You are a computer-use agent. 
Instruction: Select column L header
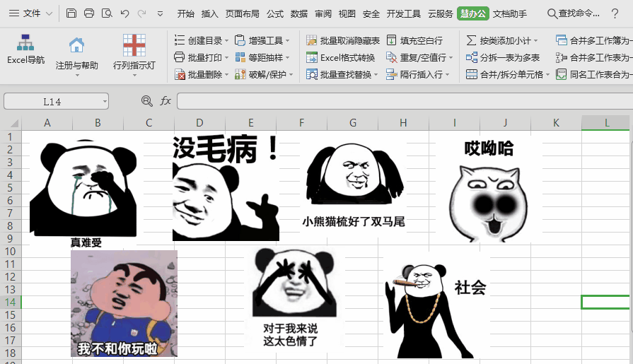606,123
